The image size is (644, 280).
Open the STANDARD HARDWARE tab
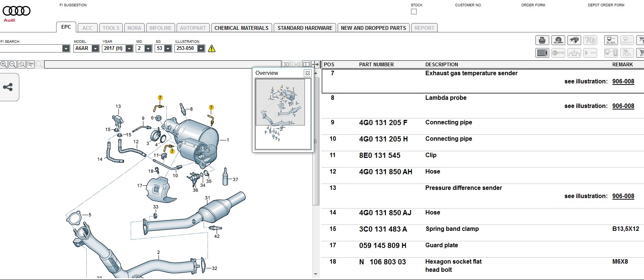tap(305, 28)
